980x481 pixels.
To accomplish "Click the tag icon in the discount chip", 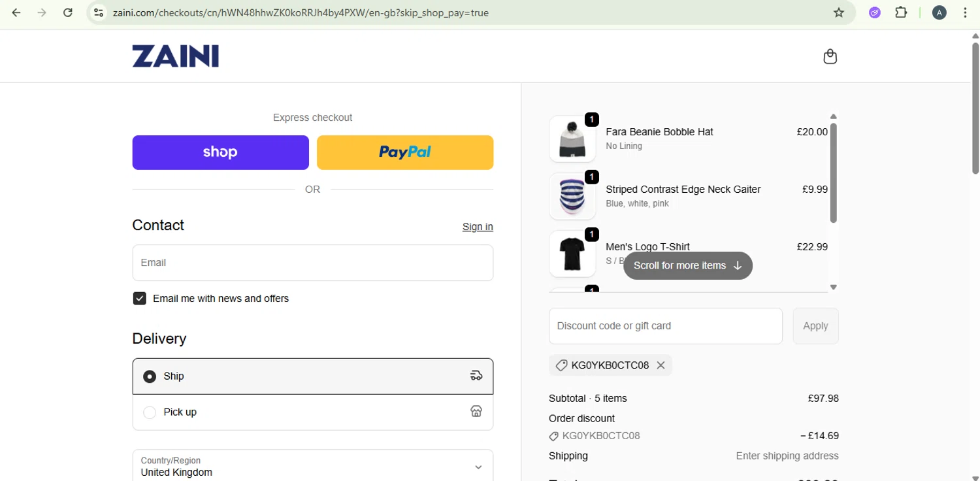I will (561, 365).
